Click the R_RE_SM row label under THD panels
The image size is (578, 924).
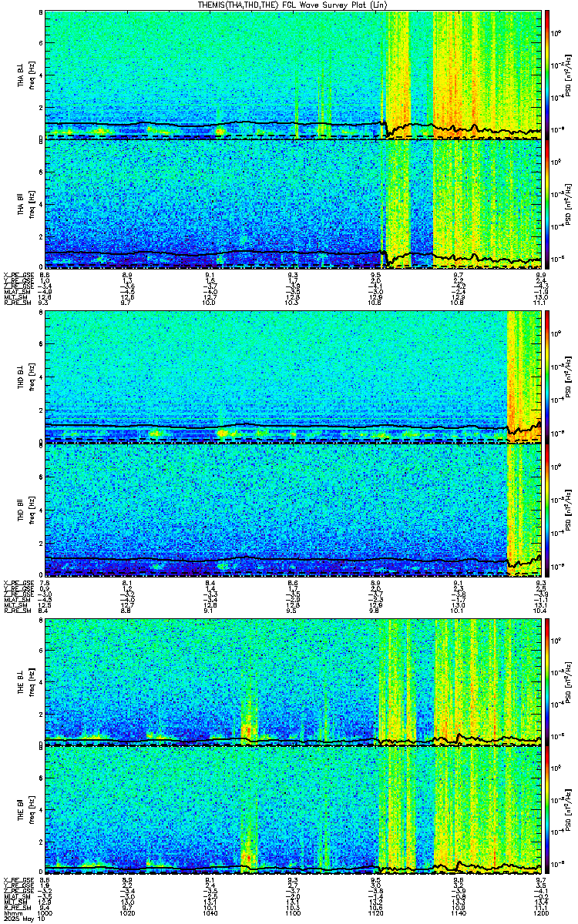point(17,611)
